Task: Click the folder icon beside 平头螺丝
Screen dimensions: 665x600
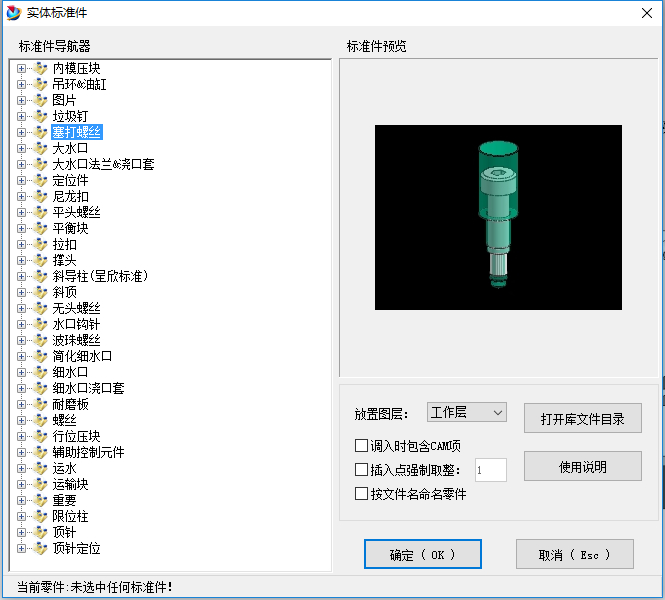Action: click(x=40, y=212)
